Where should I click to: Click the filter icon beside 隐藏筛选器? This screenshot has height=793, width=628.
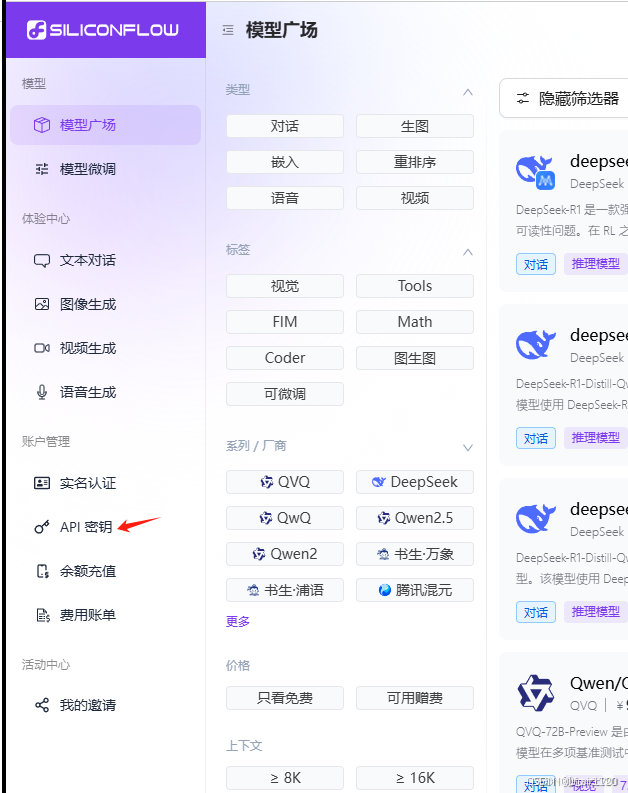point(523,98)
